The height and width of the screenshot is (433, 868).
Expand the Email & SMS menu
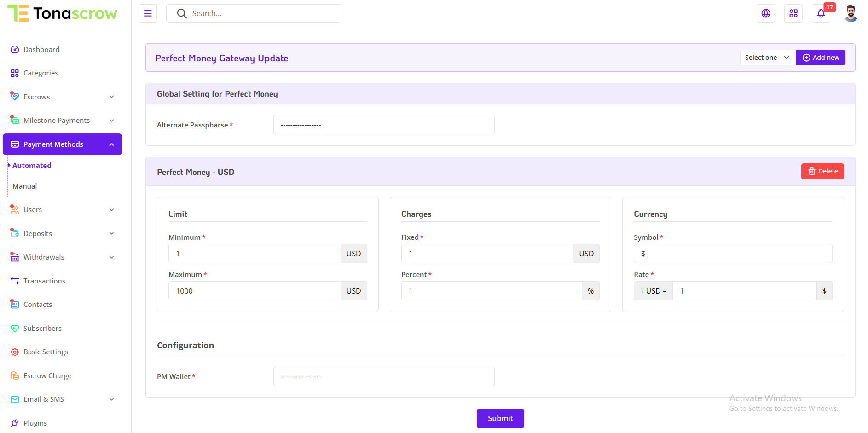62,399
